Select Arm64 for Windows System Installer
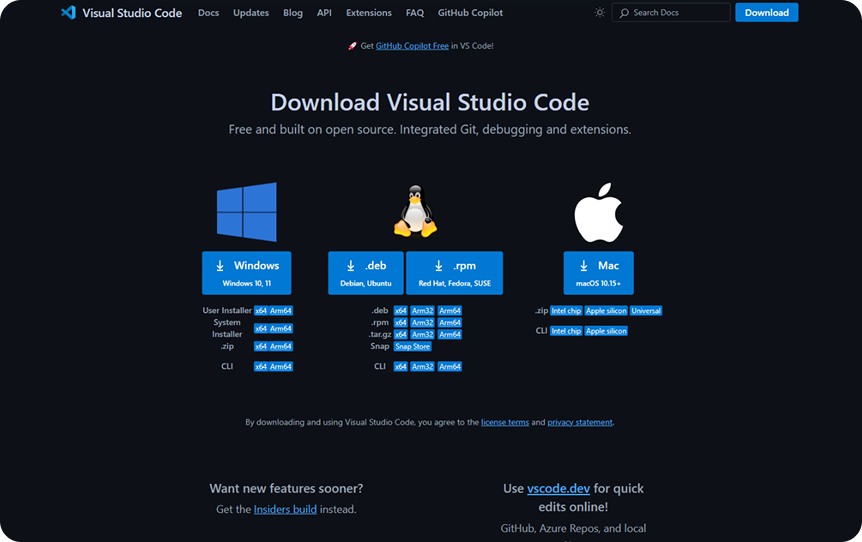The height and width of the screenshot is (542, 862). point(281,329)
